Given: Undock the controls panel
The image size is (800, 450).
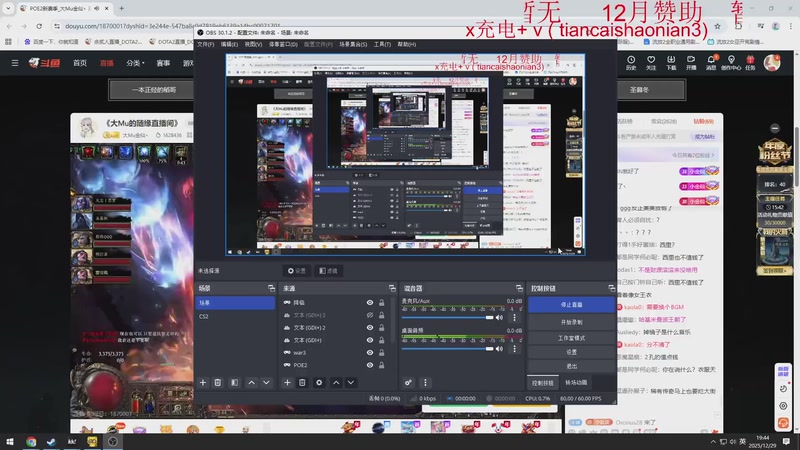Looking at the screenshot, I should click(611, 288).
